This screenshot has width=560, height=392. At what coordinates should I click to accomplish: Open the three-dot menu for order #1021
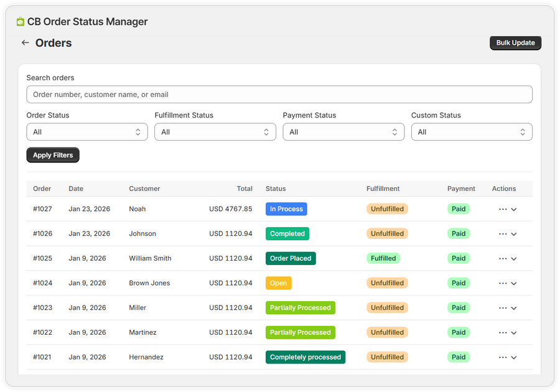click(503, 357)
